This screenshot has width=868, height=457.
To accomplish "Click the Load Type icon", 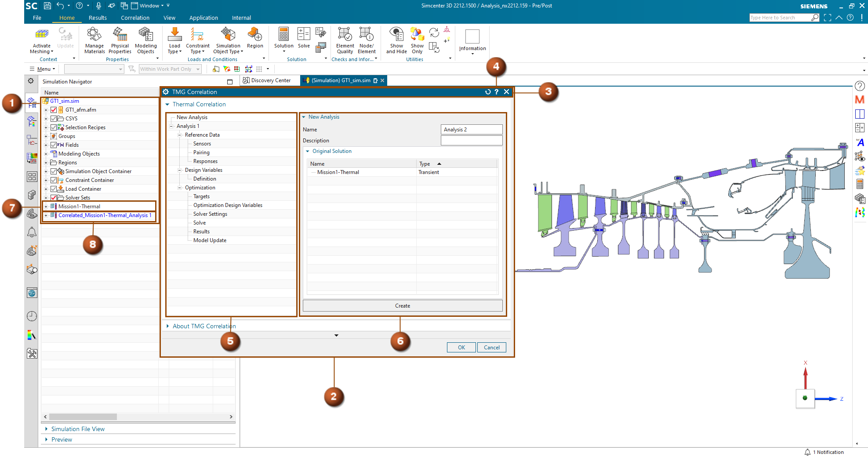I will [x=174, y=35].
